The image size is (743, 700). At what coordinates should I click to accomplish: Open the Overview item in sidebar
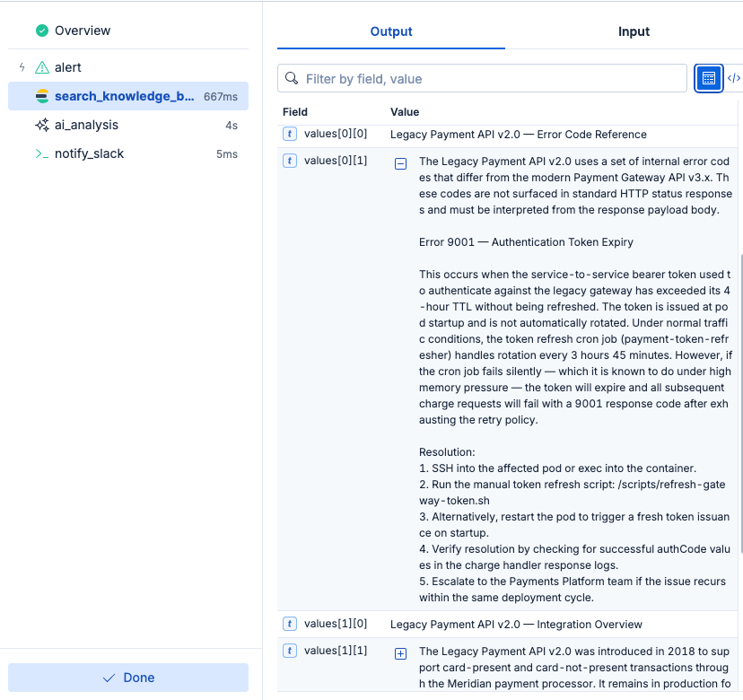pos(83,31)
